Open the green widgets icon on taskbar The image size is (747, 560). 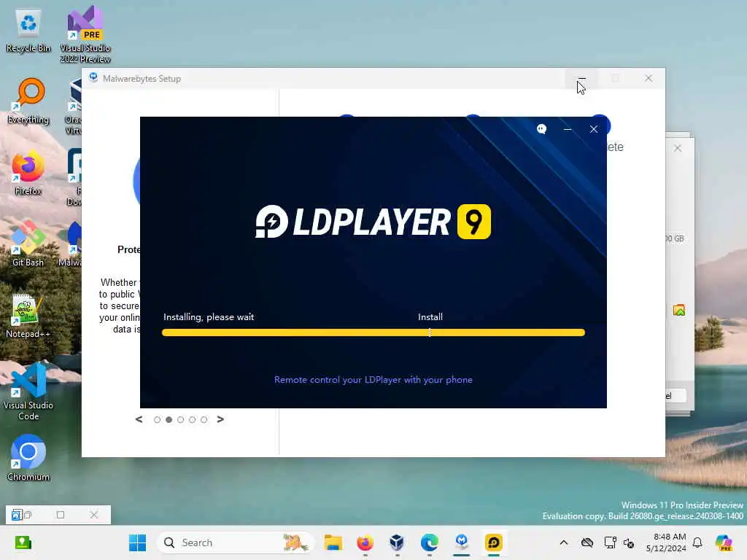pos(23,542)
